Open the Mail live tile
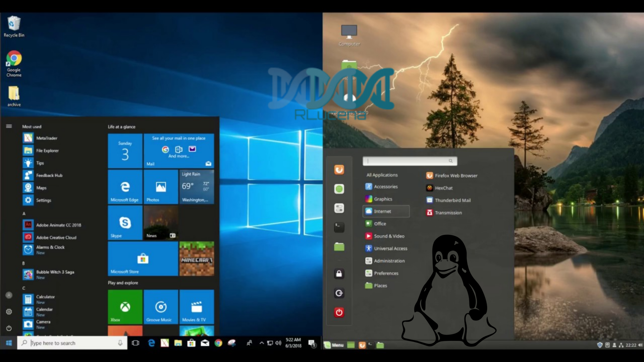 pos(179,151)
